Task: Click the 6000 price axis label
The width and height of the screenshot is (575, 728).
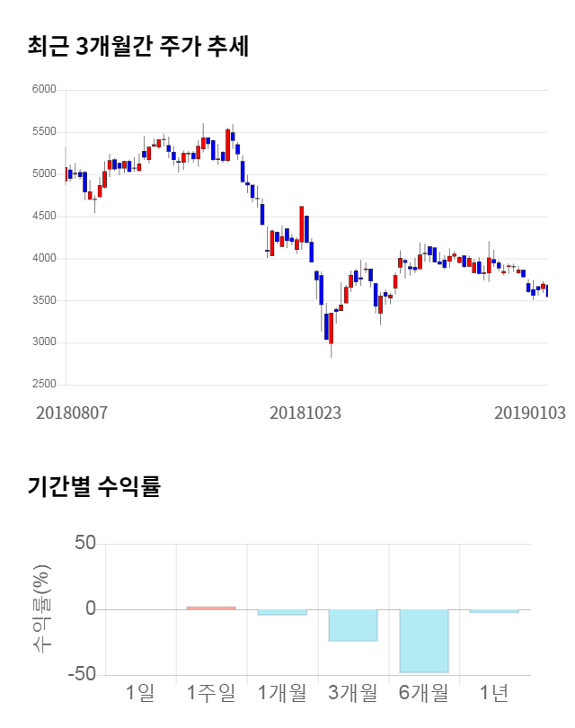Action: 44,90
